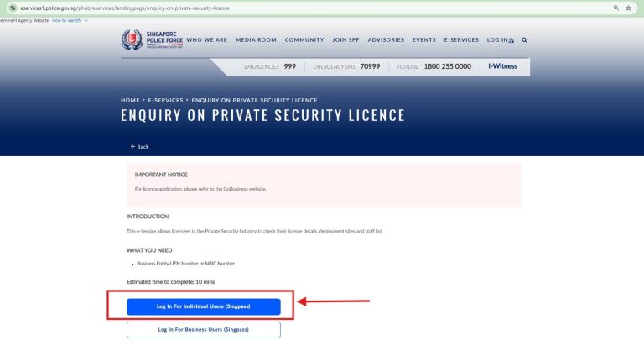The height and width of the screenshot is (351, 644).
Task: Bookmark page with the star icon
Action: click(628, 8)
